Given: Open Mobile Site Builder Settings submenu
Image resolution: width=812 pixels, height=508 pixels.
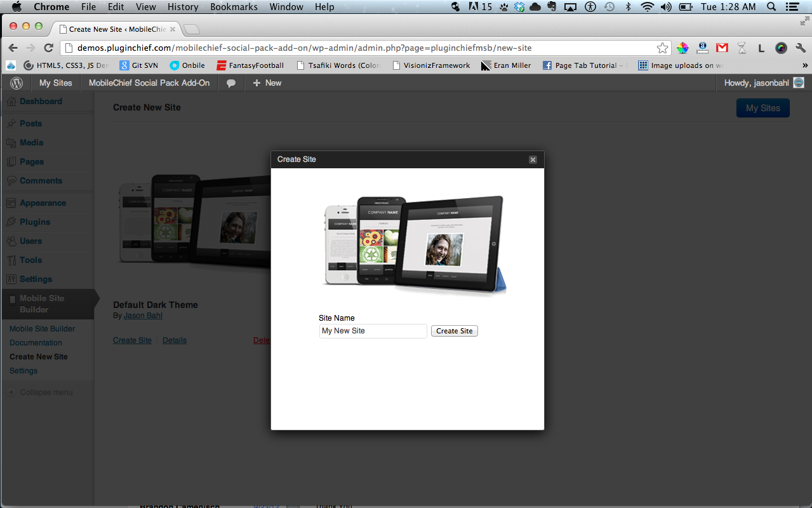Looking at the screenshot, I should (23, 371).
